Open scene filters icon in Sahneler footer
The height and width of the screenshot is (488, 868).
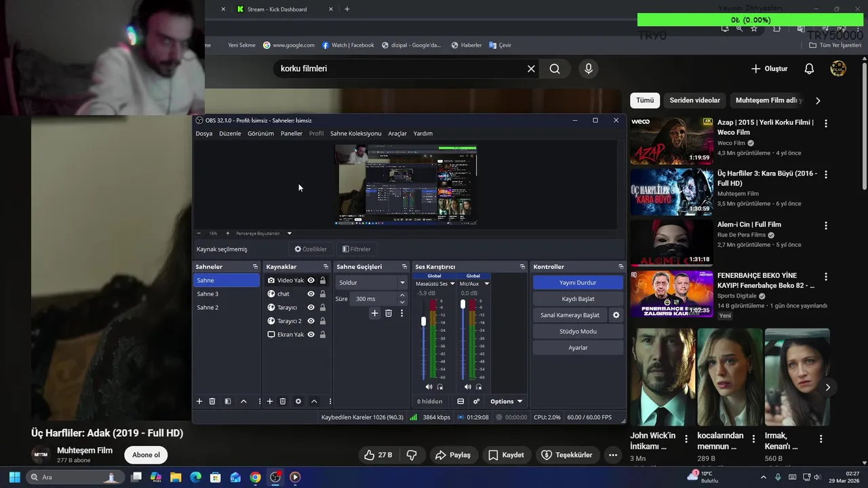pos(228,401)
